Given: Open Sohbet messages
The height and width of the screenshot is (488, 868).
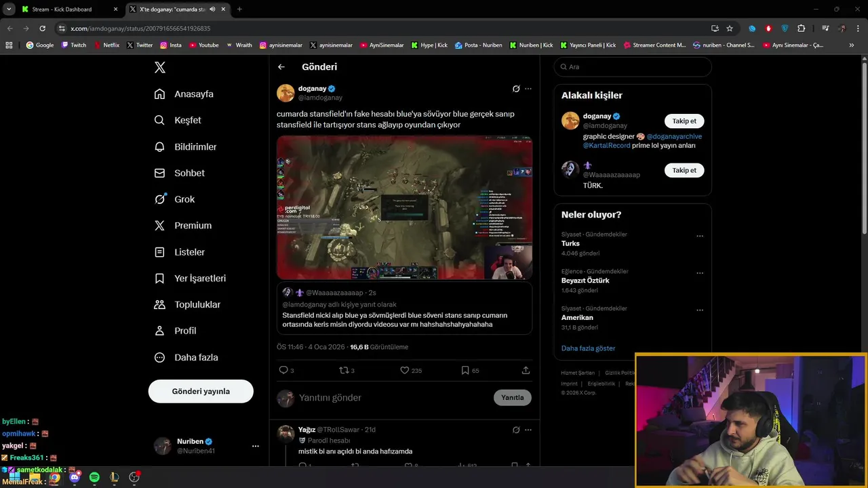Looking at the screenshot, I should click(179, 173).
